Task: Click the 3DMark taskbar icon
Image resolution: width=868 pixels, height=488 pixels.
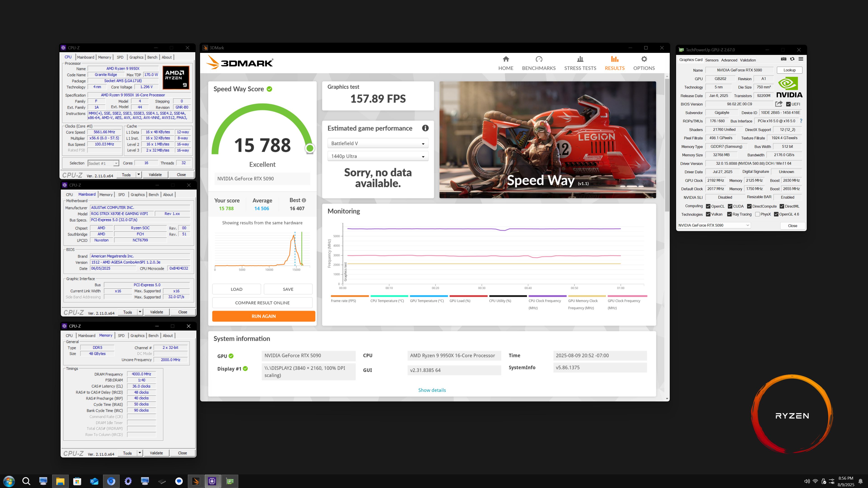Action: click(196, 481)
